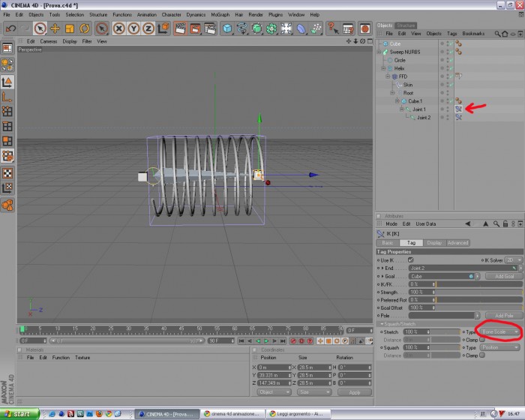Toggle the X axis lock
Screen dimensions: 525x420
(118, 28)
